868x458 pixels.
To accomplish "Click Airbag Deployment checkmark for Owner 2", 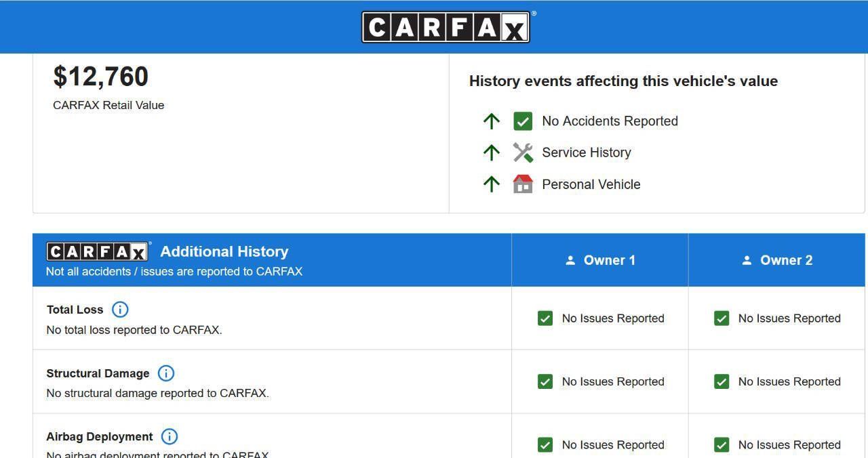I will click(x=722, y=444).
